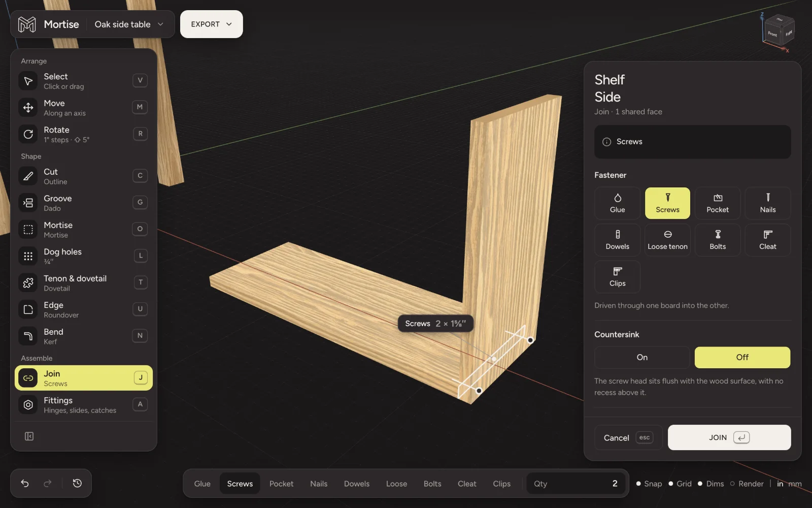This screenshot has height=508, width=812.
Task: Undo the last action
Action: 25,483
